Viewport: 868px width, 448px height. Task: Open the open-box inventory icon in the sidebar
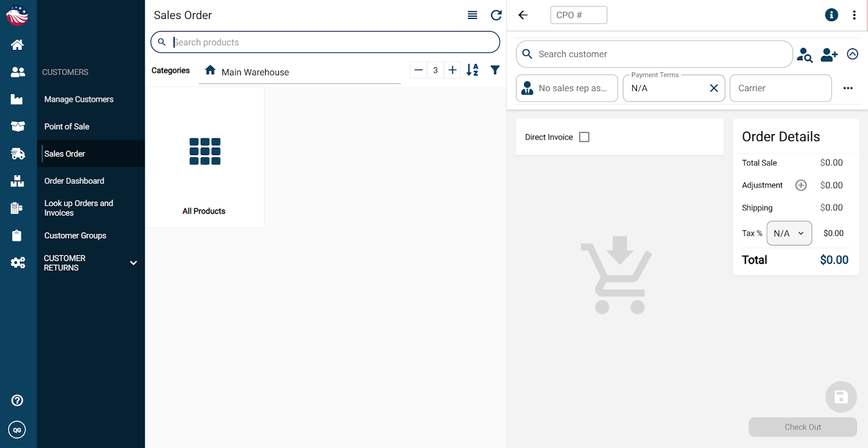point(17,126)
